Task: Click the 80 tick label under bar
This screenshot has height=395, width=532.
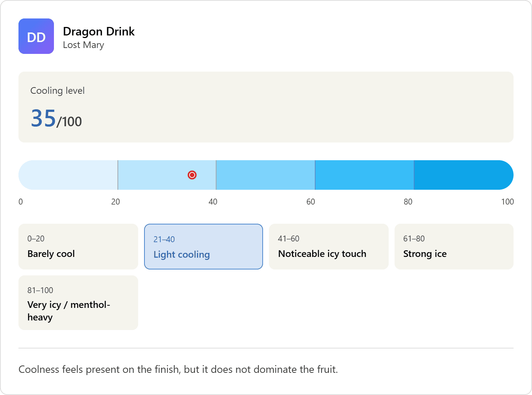Action: tap(408, 202)
